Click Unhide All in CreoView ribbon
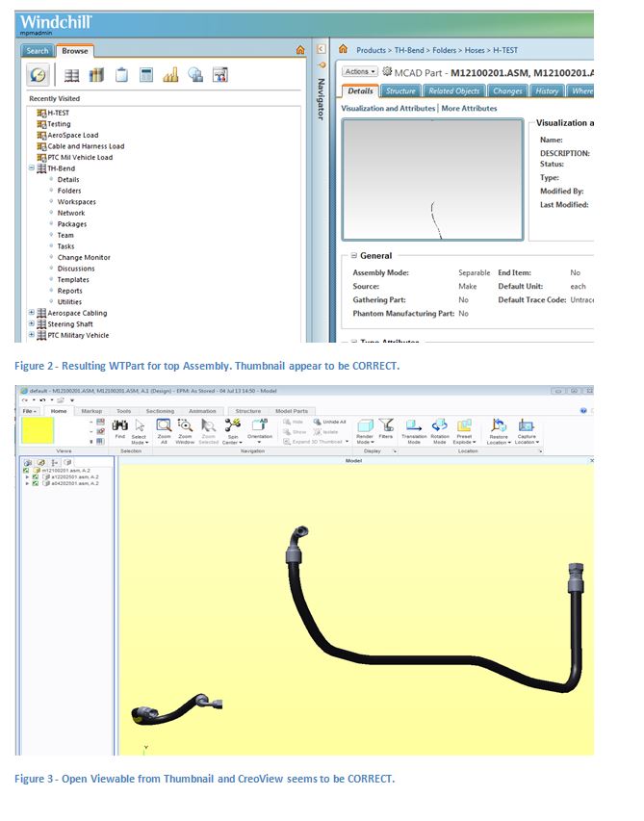 330,422
